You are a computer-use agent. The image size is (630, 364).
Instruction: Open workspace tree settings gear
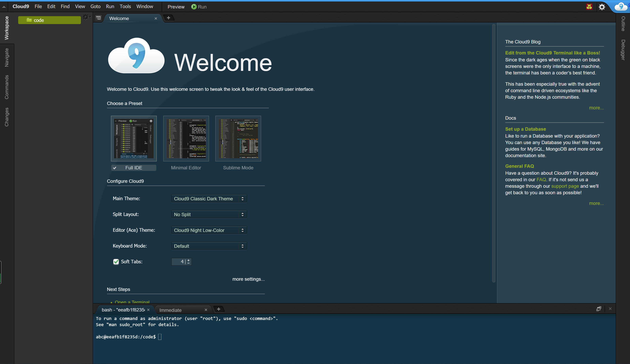point(86,17)
